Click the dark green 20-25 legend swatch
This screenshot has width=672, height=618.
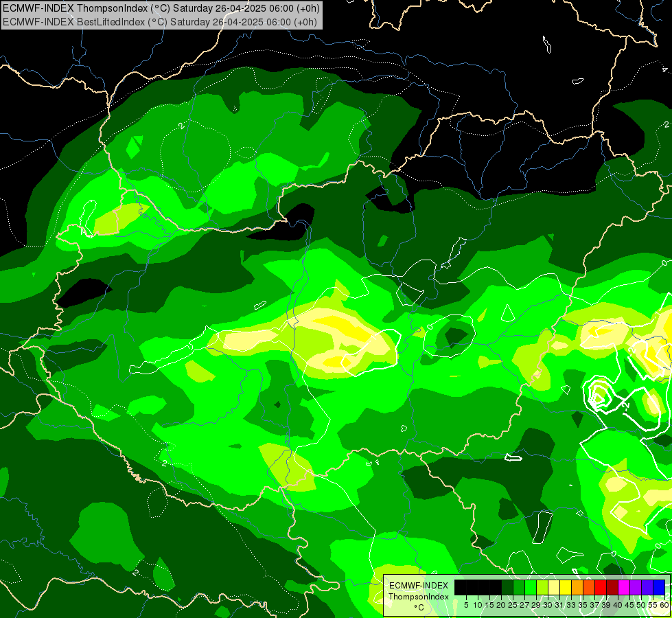pyautogui.click(x=507, y=588)
